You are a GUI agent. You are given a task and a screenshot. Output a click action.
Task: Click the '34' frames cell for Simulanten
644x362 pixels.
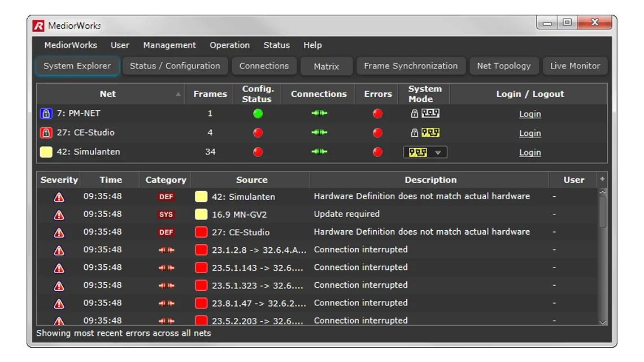210,152
